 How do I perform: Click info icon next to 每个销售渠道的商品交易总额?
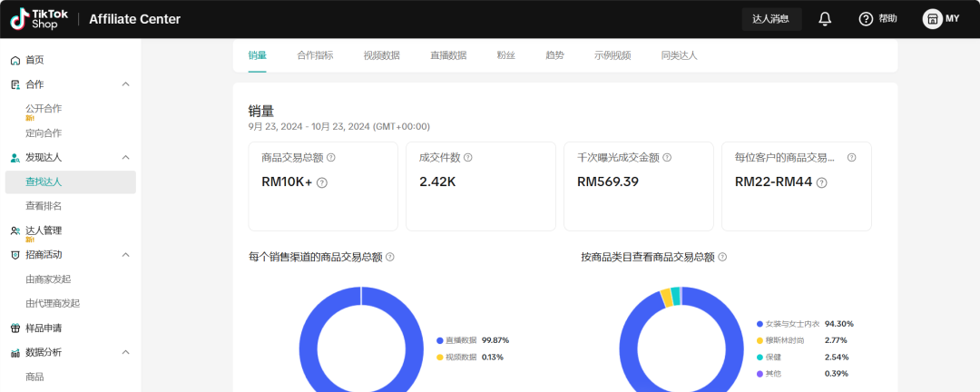(390, 257)
